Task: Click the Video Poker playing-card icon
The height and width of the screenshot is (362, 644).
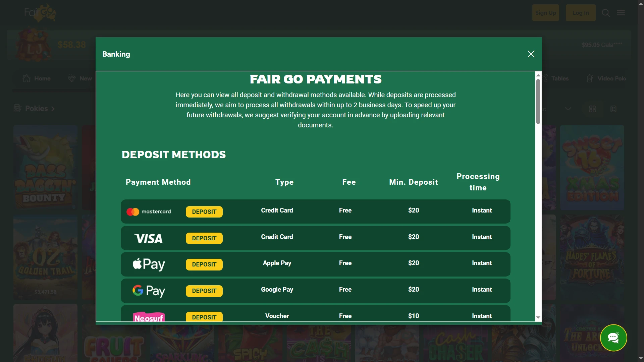Action: pyautogui.click(x=590, y=78)
